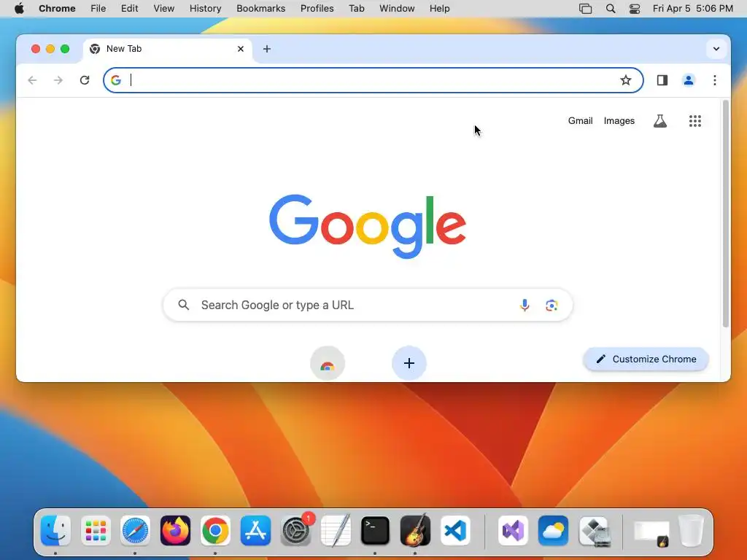Screen dimensions: 747x560
Task: Click the Google logo
Action: (x=368, y=226)
